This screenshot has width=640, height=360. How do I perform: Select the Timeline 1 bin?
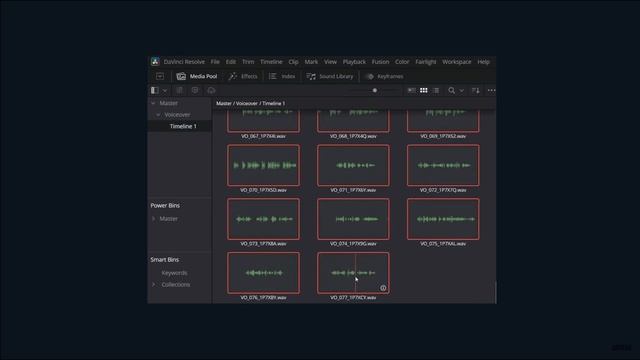(183, 126)
